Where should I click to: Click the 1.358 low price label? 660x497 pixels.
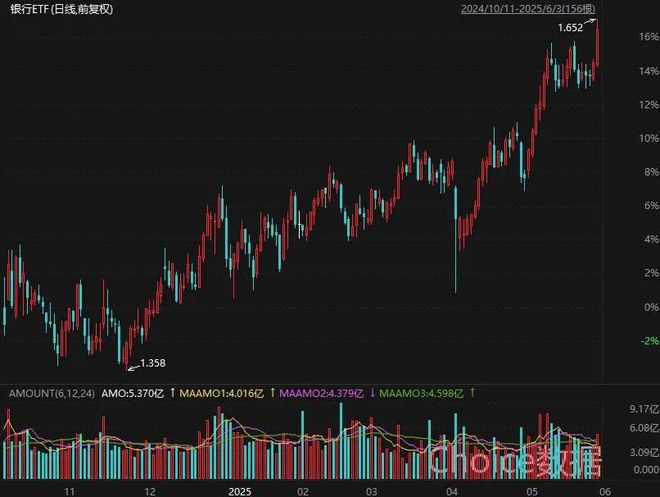pyautogui.click(x=153, y=363)
